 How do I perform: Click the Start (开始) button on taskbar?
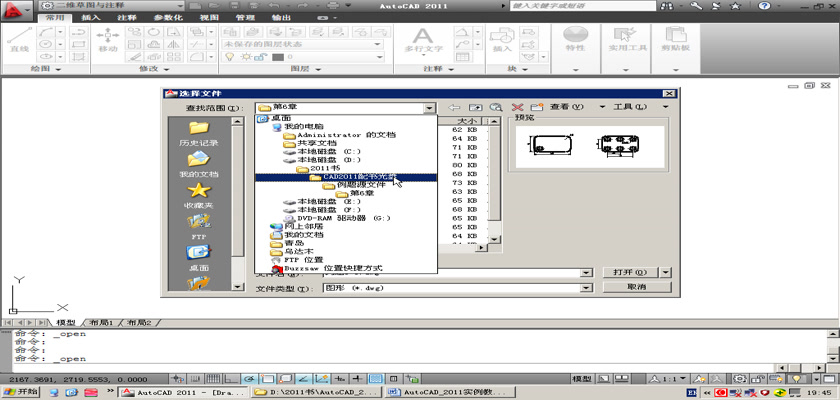click(22, 392)
